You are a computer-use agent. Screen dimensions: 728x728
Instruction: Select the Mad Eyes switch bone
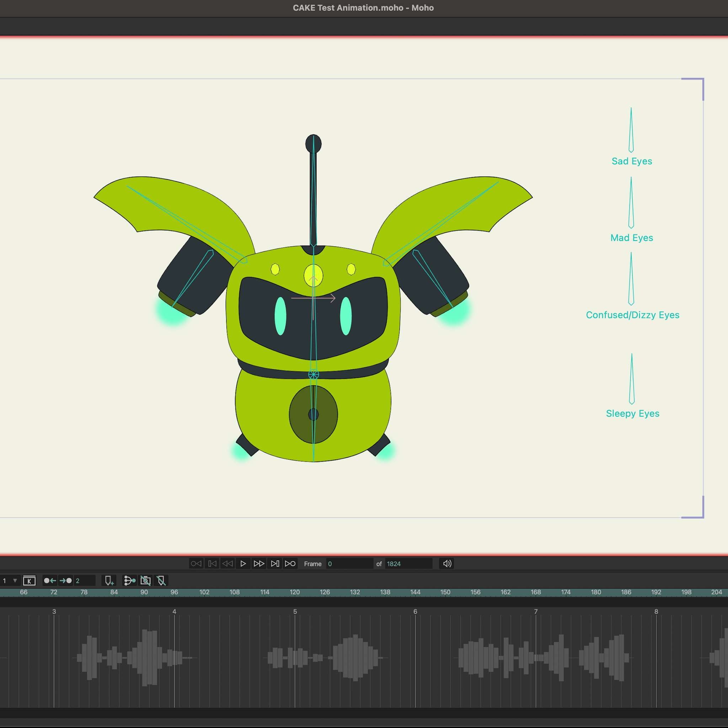tap(631, 203)
